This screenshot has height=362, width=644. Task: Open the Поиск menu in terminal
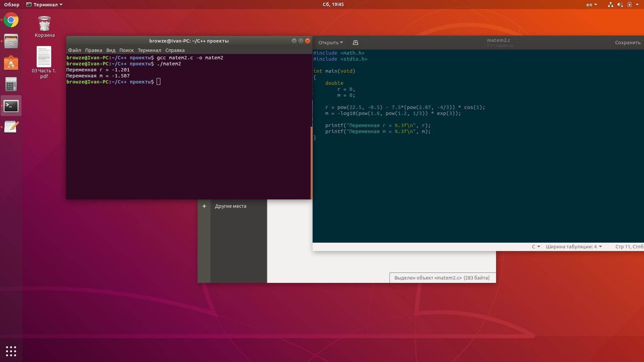point(126,50)
